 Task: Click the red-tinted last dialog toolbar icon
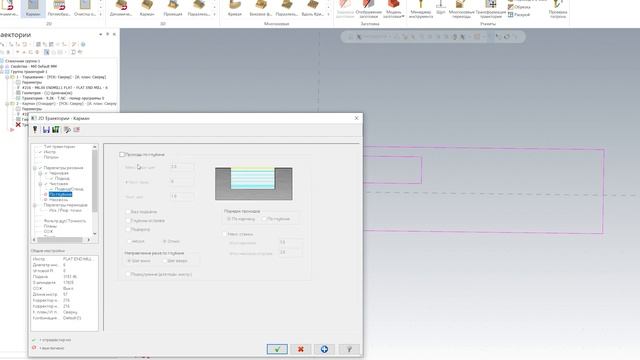click(x=76, y=129)
